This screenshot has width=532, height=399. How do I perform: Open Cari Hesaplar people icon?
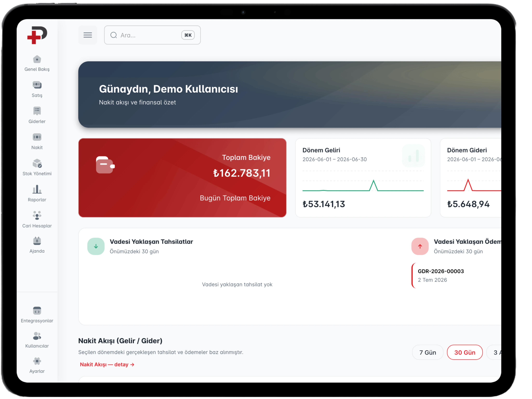click(x=37, y=215)
